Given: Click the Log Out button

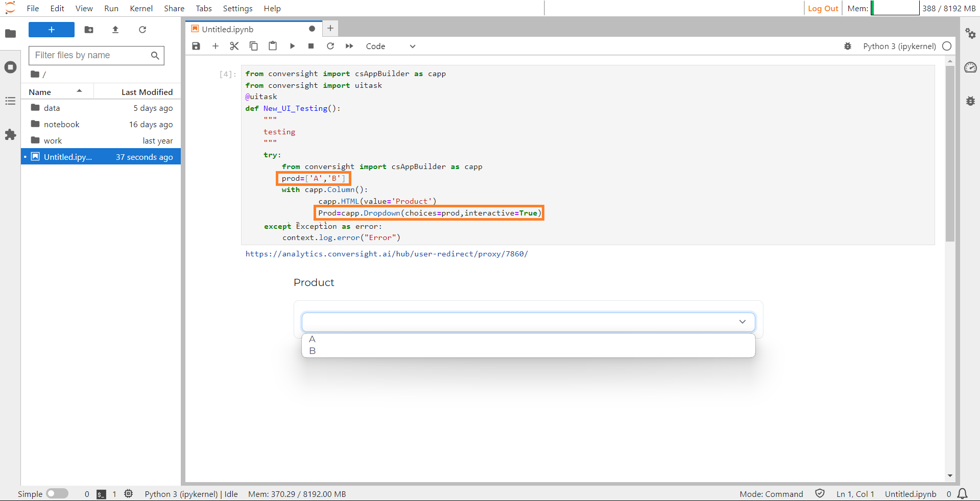Looking at the screenshot, I should click(823, 8).
